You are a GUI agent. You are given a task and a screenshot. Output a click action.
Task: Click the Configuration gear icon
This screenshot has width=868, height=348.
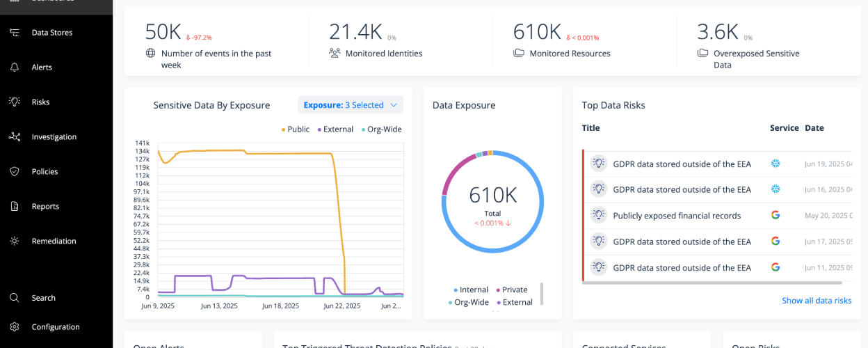15,327
